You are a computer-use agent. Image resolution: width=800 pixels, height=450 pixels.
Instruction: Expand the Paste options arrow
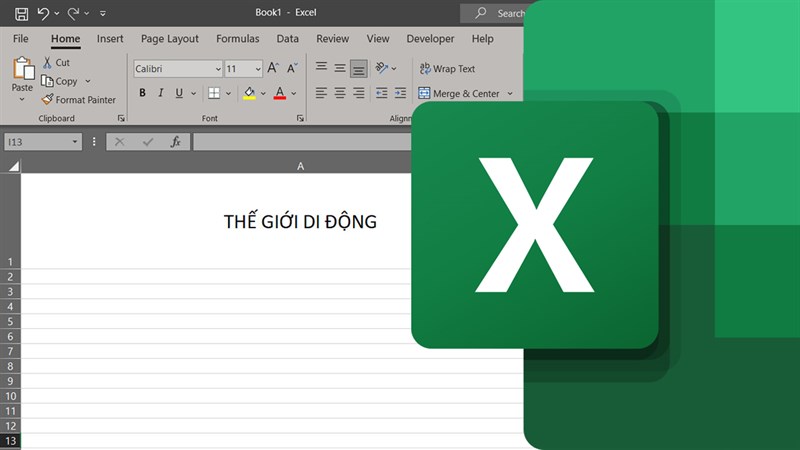pos(22,99)
